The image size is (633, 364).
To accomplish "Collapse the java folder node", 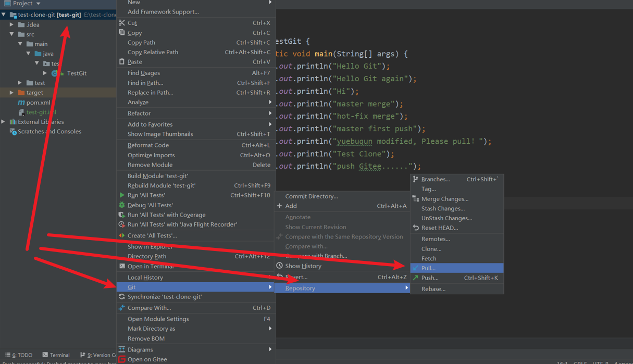I will pos(29,54).
